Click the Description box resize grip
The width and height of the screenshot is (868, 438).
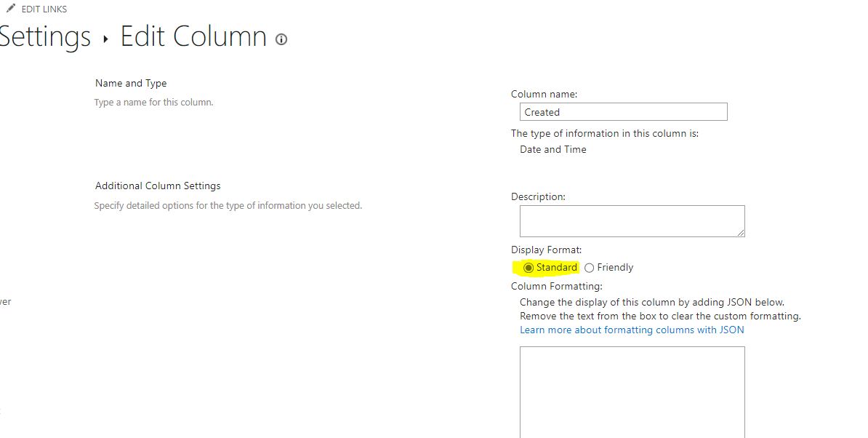741,233
